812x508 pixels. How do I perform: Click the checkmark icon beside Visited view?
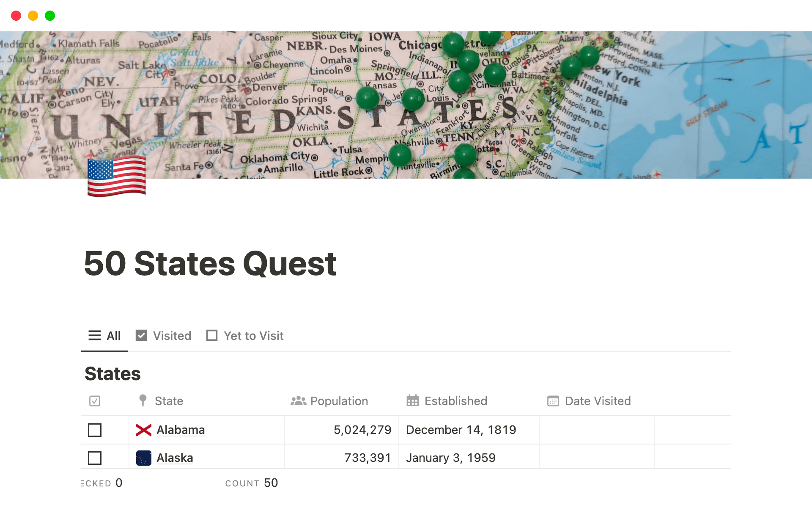coord(141,336)
